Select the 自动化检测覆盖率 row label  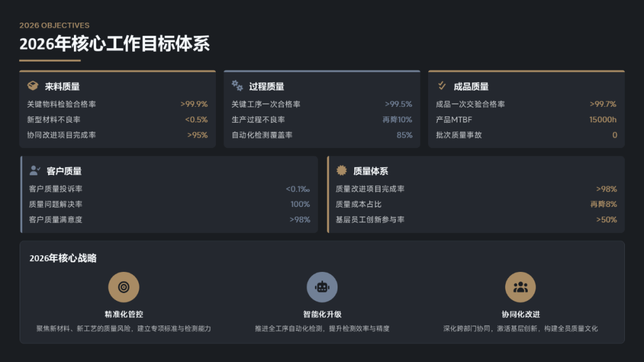point(262,135)
